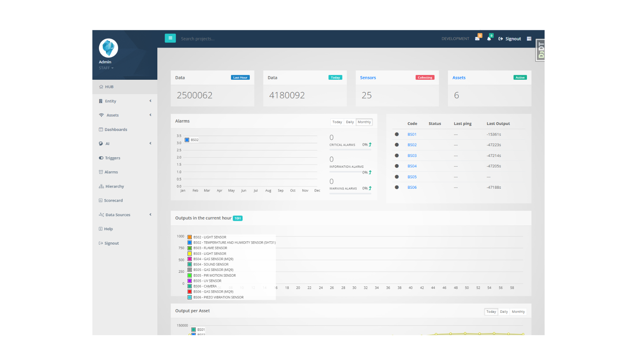Image resolution: width=637 pixels, height=364 pixels.
Task: Click the Admin profile avatar
Action: (x=108, y=48)
